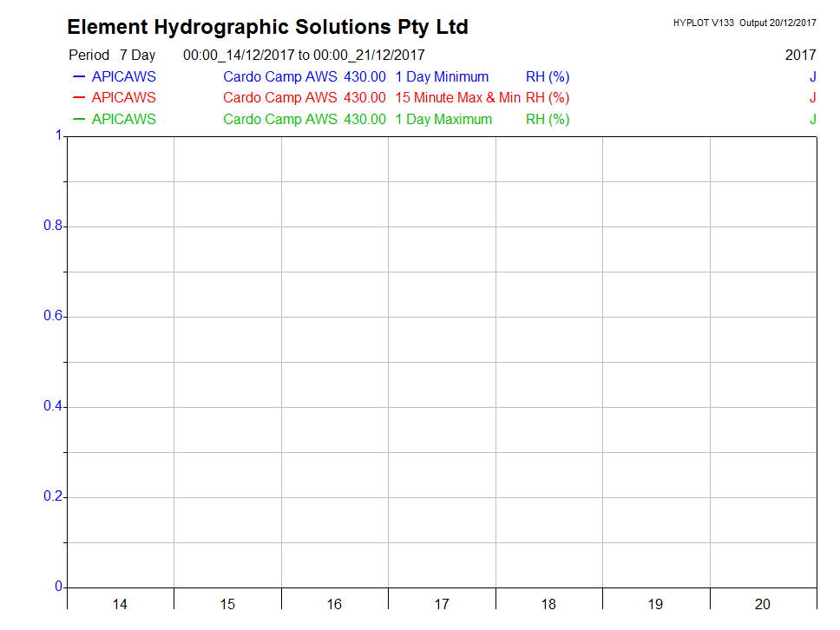Click the '1 Day Minimum' series text
The width and height of the screenshot is (840, 630).
tap(442, 77)
